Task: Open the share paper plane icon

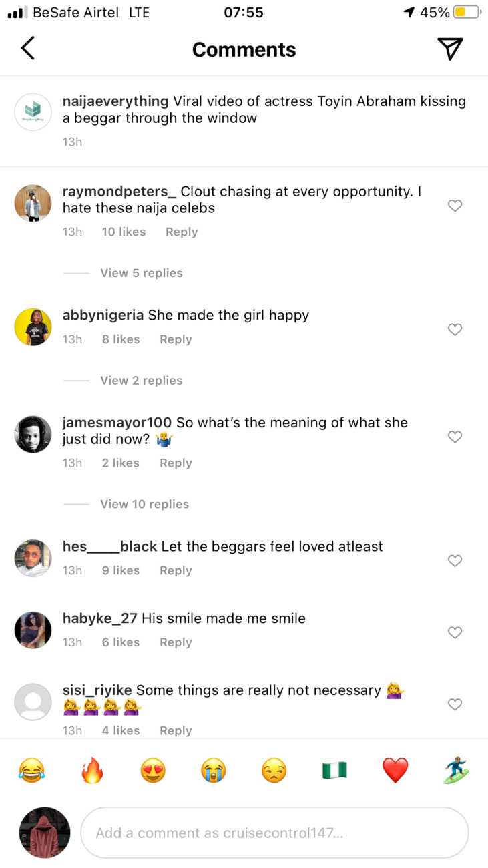Action: coord(450,49)
